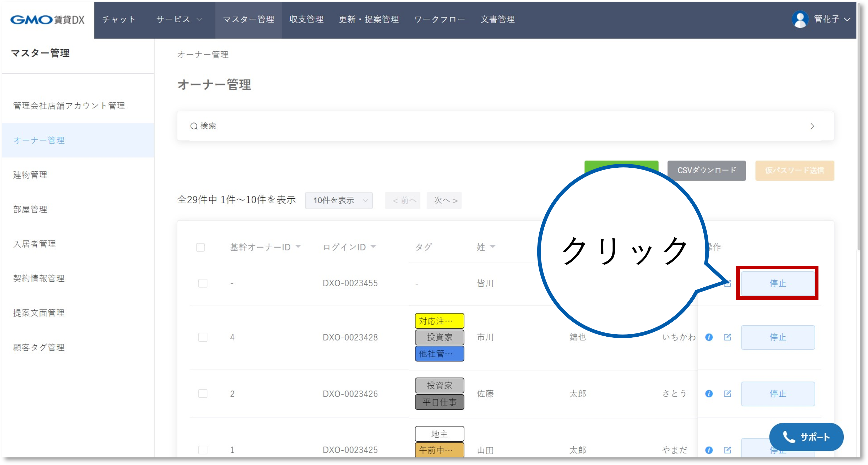Expand the サービス menu dropdown
Screen dimensions: 868x465
coord(179,20)
